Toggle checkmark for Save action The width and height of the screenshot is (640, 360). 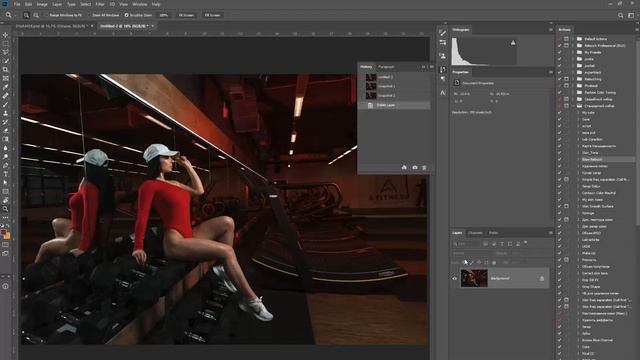click(559, 119)
